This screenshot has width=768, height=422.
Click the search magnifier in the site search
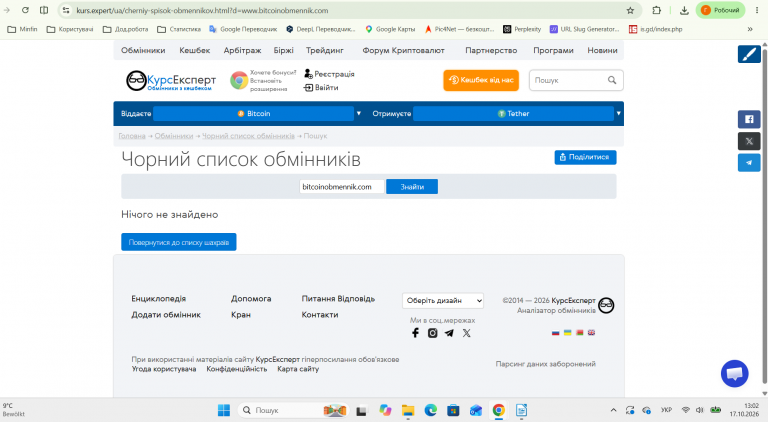pyautogui.click(x=612, y=80)
